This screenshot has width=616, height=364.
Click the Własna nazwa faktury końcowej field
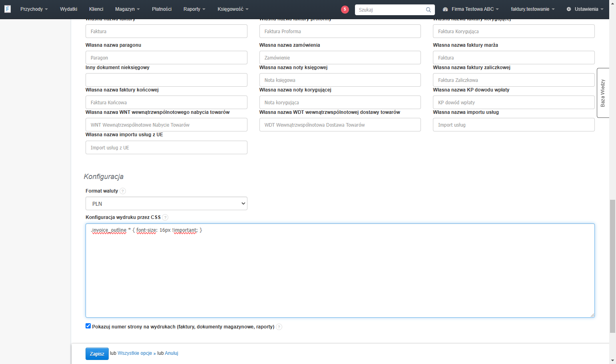click(x=166, y=102)
